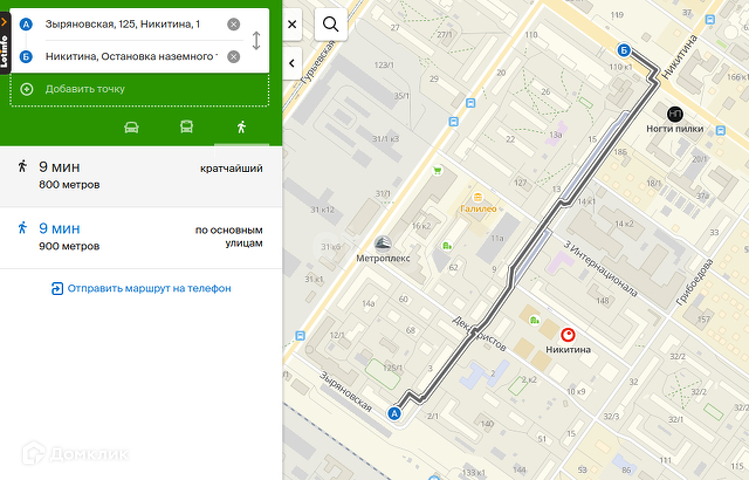This screenshot has height=480, width=749.
Task: Clear the point A address field
Action: (x=234, y=24)
